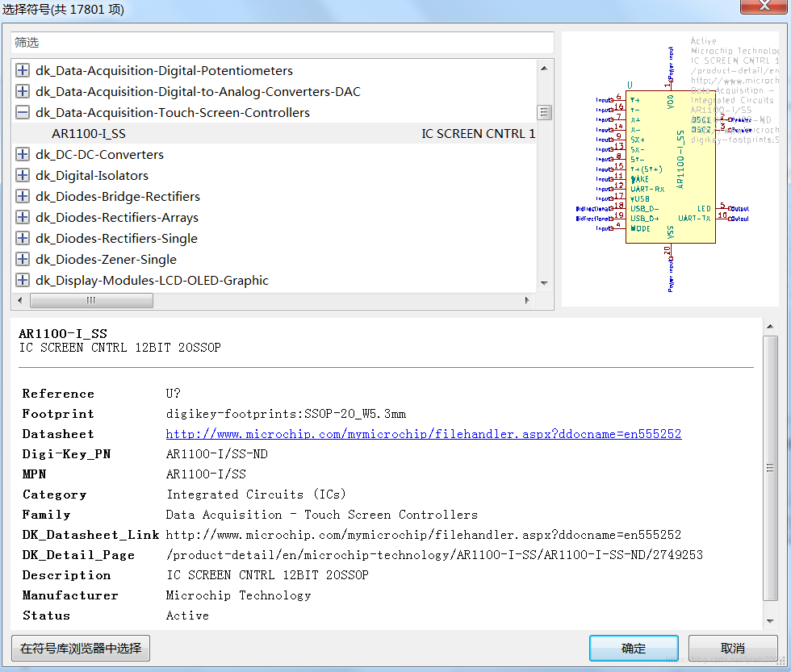791x672 pixels.
Task: Click 在符号库浏览器中选择 button
Action: (81, 649)
